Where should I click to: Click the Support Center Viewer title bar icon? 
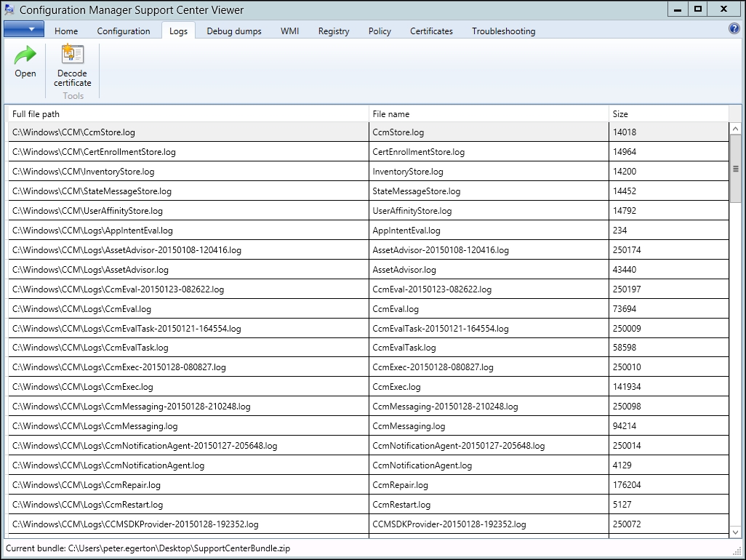coord(8,9)
